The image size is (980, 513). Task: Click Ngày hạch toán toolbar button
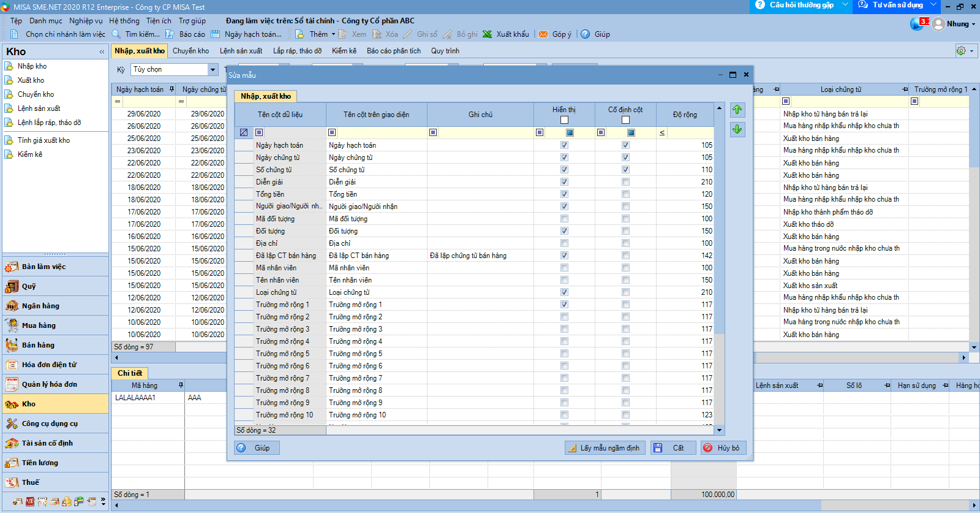point(247,34)
